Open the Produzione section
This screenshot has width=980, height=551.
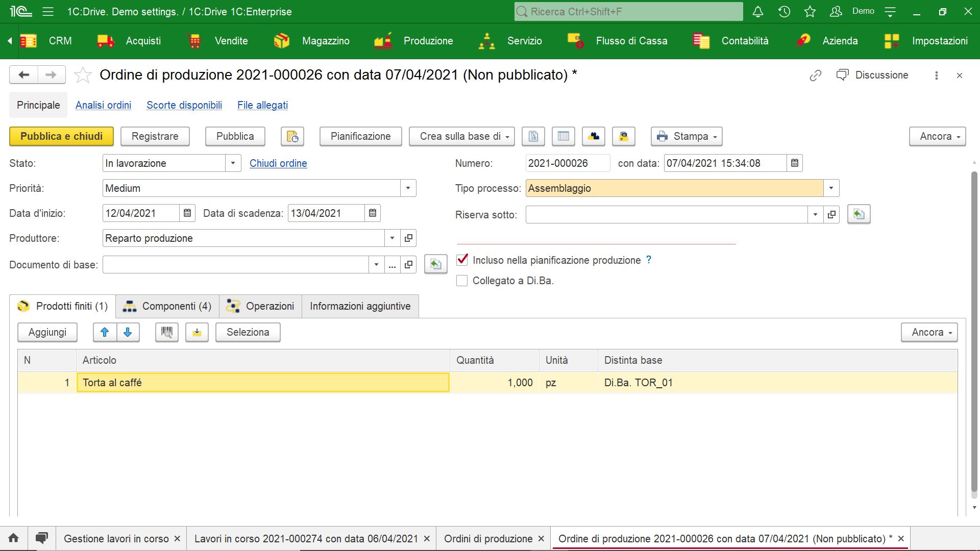413,41
